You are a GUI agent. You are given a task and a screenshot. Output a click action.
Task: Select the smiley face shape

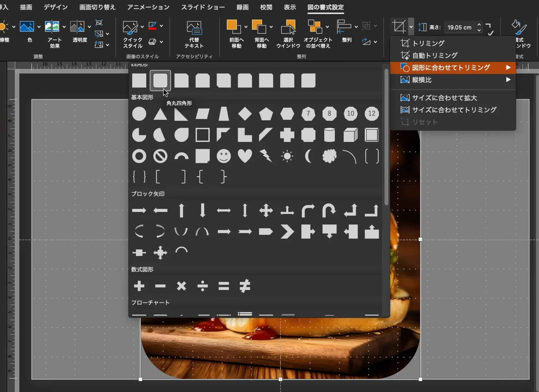pyautogui.click(x=224, y=156)
